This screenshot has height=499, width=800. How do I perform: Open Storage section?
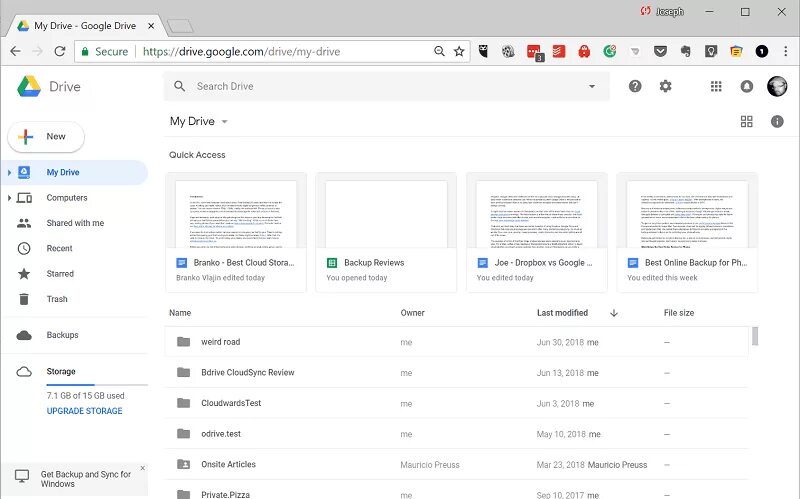coord(61,371)
